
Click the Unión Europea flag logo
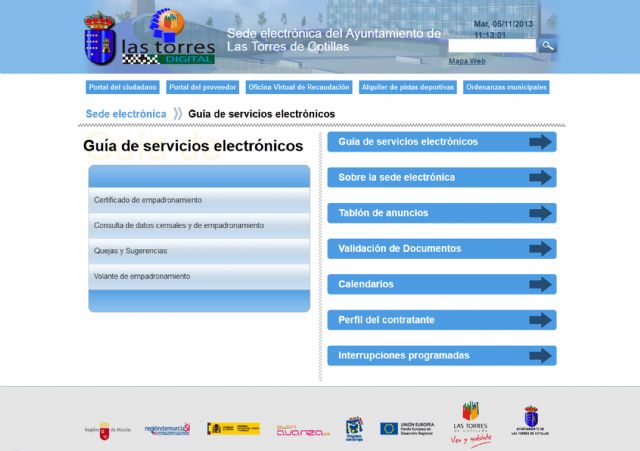[389, 428]
